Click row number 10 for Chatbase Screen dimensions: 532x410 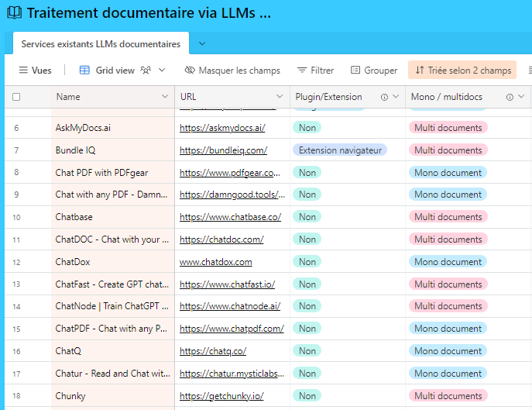[x=16, y=217]
